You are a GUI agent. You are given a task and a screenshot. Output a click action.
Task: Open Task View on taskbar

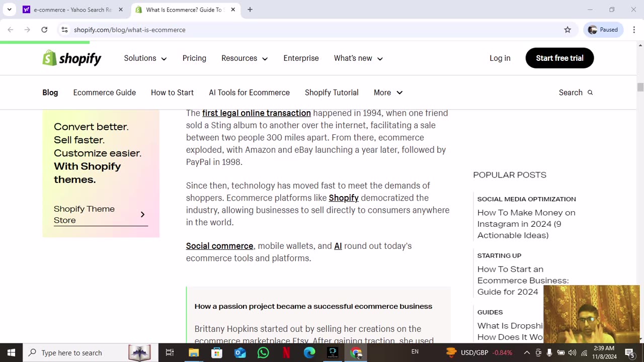pos(170,352)
